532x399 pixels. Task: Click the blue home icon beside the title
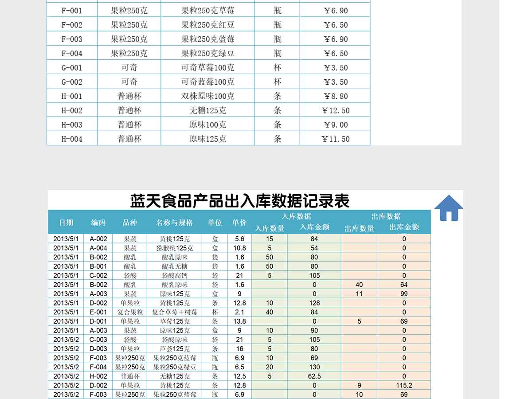[449, 208]
